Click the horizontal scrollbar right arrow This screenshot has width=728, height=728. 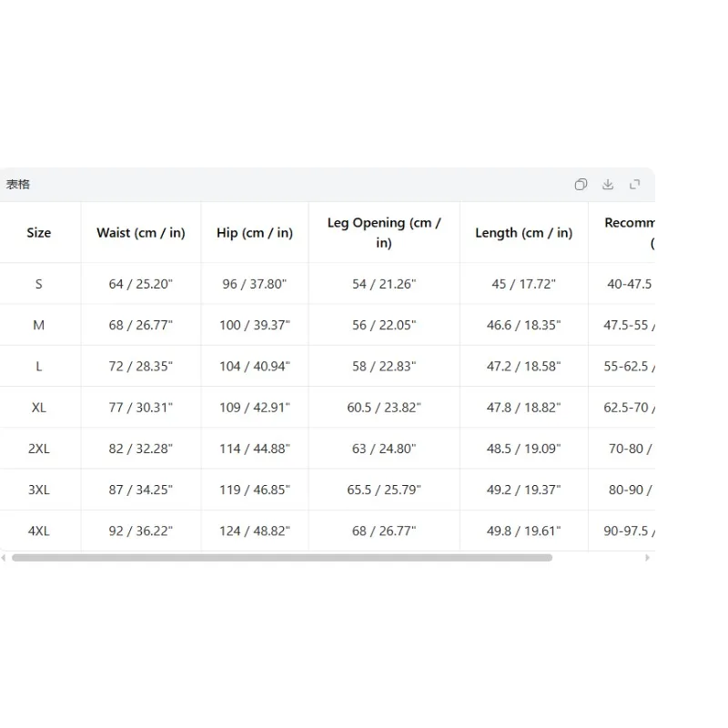(x=647, y=558)
